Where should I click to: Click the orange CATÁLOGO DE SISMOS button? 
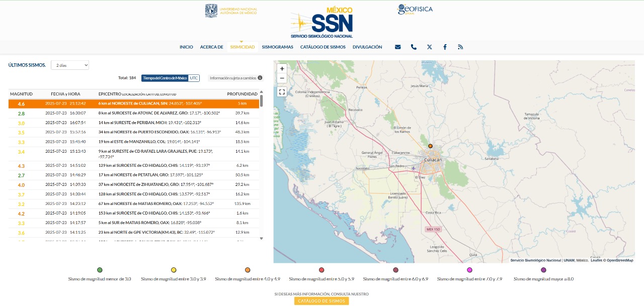(321, 301)
